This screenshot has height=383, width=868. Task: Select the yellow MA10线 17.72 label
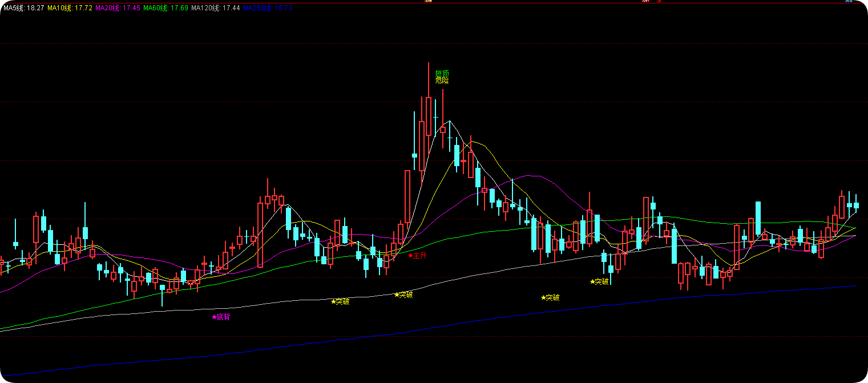[x=70, y=8]
